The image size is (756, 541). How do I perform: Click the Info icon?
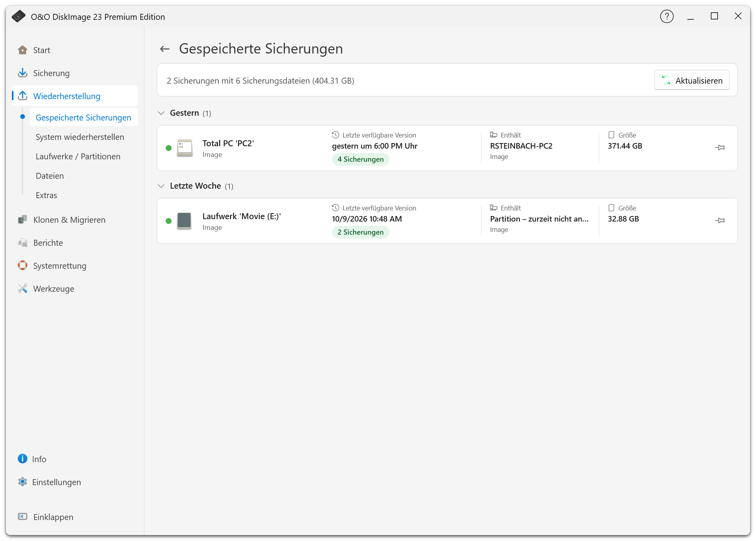pos(23,459)
